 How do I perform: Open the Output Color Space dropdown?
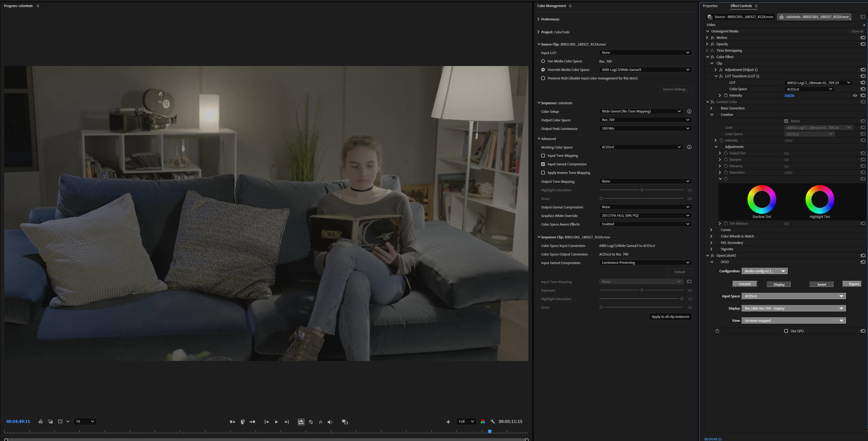coord(645,120)
